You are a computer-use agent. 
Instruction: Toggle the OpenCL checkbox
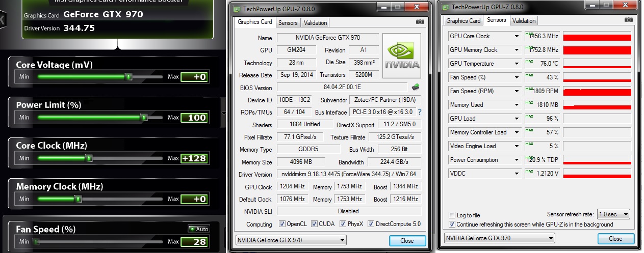282,224
